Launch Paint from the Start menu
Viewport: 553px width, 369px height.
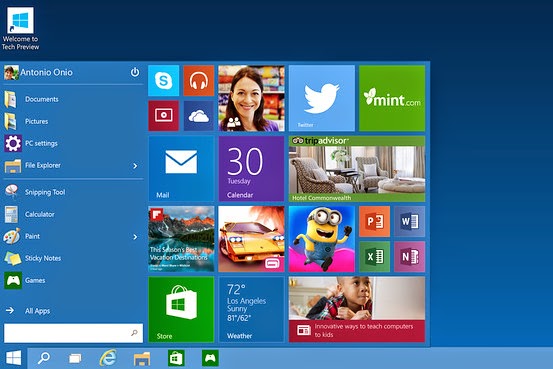click(x=66, y=236)
